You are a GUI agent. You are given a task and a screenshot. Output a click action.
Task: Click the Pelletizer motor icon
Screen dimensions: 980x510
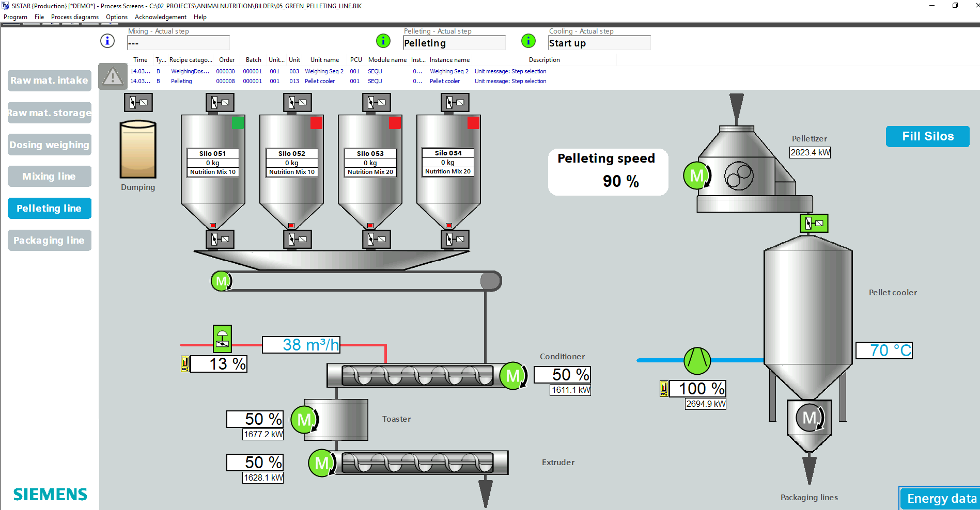[x=696, y=176]
